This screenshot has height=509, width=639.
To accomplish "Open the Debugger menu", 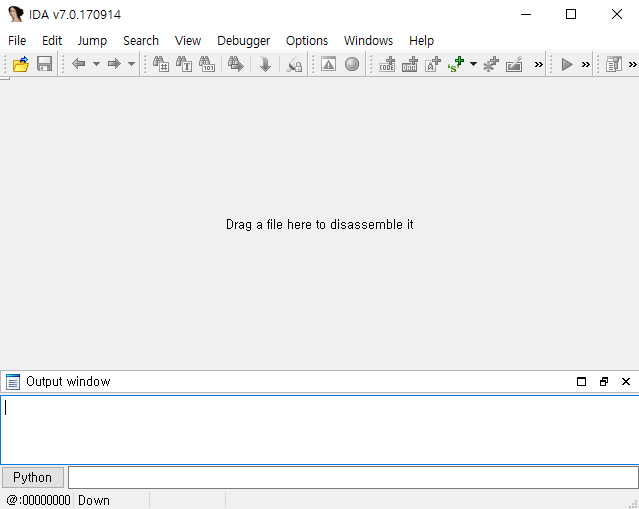I will [x=243, y=41].
